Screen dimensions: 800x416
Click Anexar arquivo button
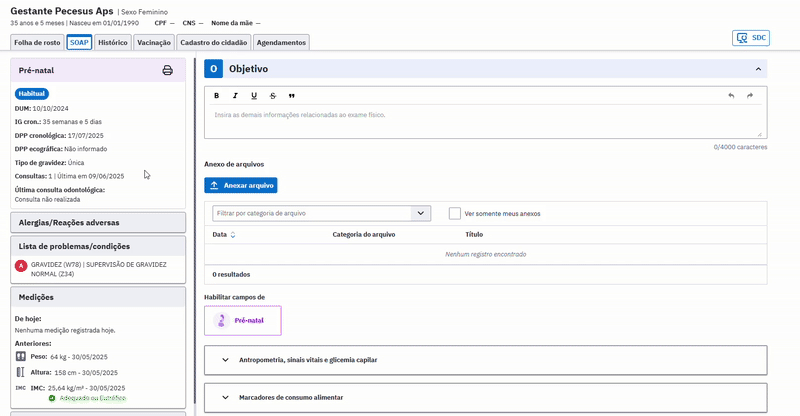click(241, 185)
